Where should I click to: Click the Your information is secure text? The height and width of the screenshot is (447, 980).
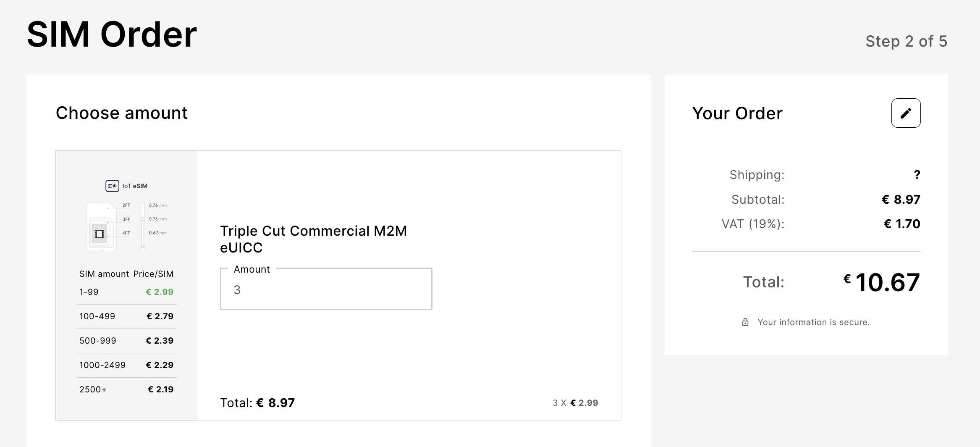point(813,322)
